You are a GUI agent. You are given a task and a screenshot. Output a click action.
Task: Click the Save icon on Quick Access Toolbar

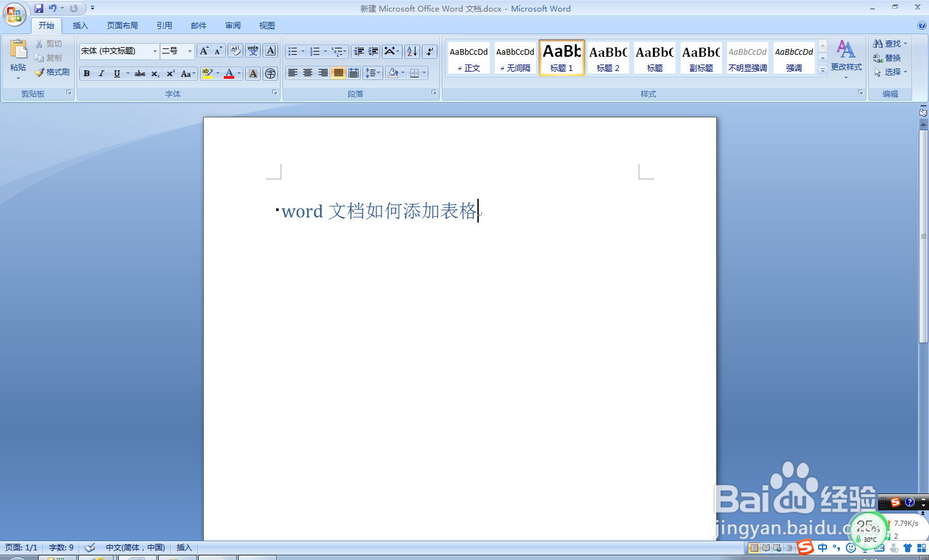[40, 8]
